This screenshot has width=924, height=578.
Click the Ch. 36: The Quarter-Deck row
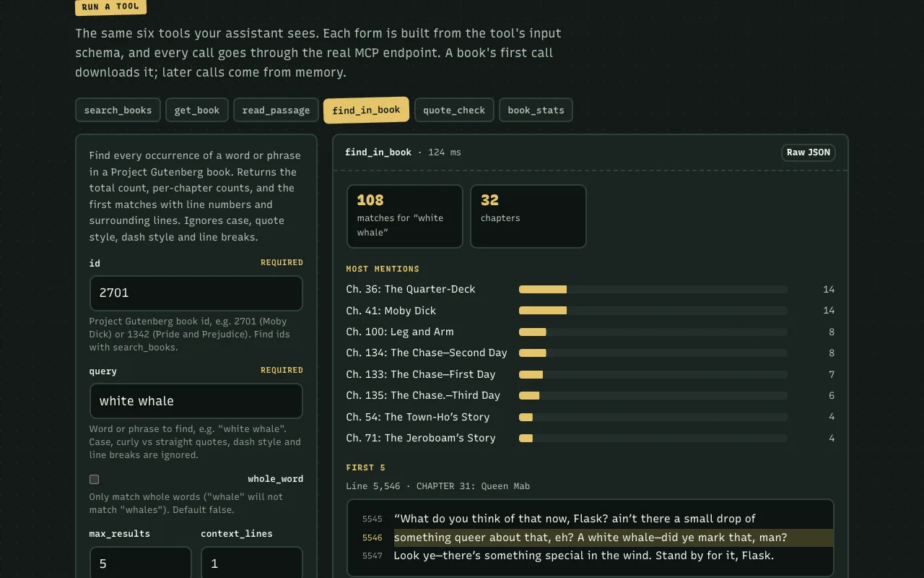click(590, 289)
